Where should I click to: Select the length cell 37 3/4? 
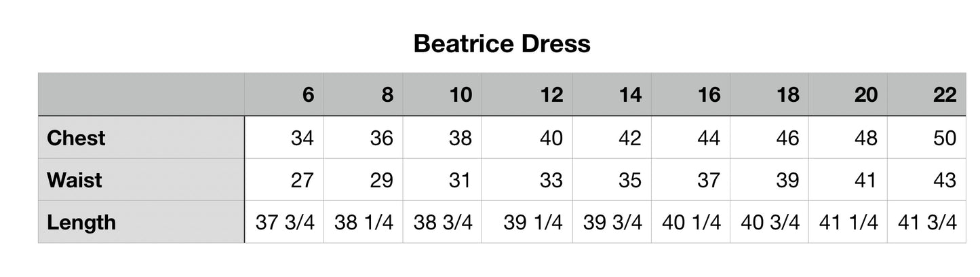[x=285, y=222]
